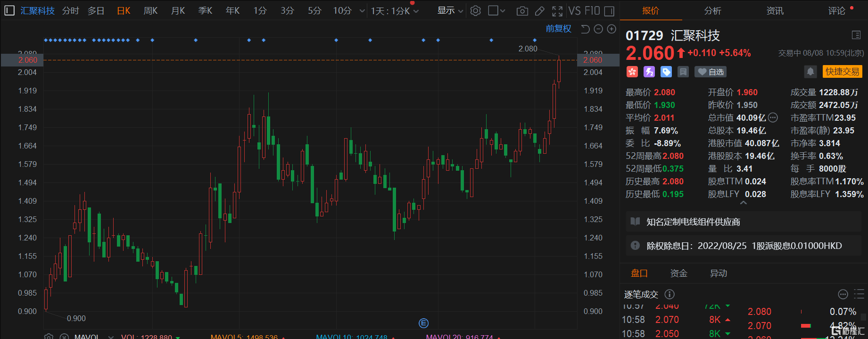Click the 0.900 low price annotation

click(x=76, y=318)
